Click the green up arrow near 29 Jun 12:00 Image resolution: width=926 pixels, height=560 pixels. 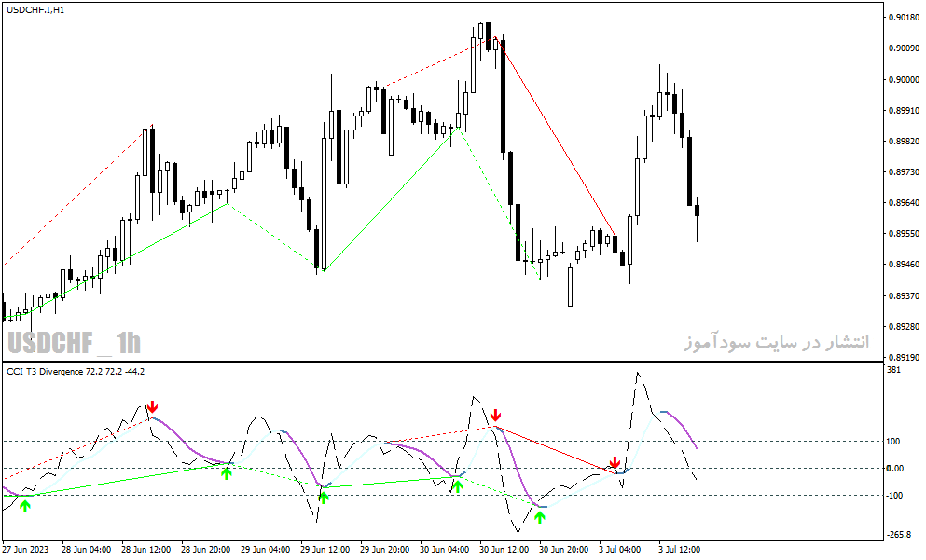(323, 497)
